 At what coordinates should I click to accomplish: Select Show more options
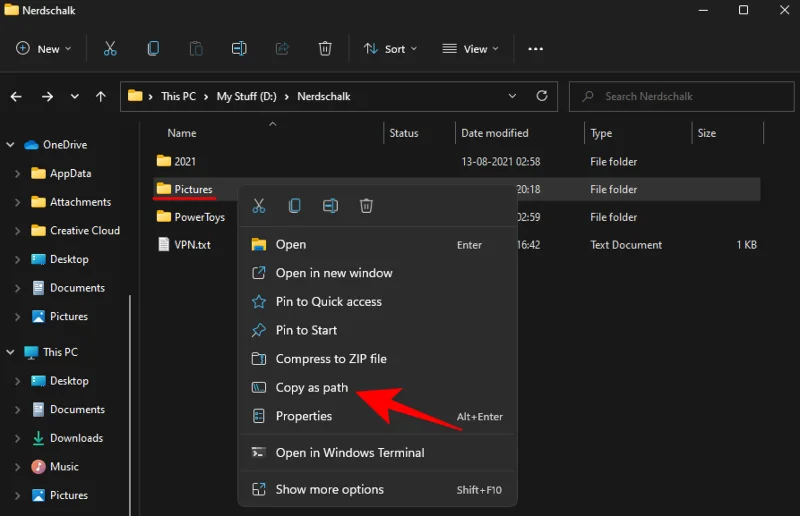(x=378, y=489)
